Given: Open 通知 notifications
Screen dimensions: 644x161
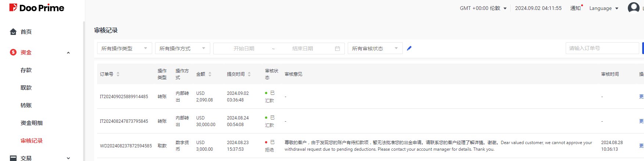Looking at the screenshot, I should click(x=576, y=8).
